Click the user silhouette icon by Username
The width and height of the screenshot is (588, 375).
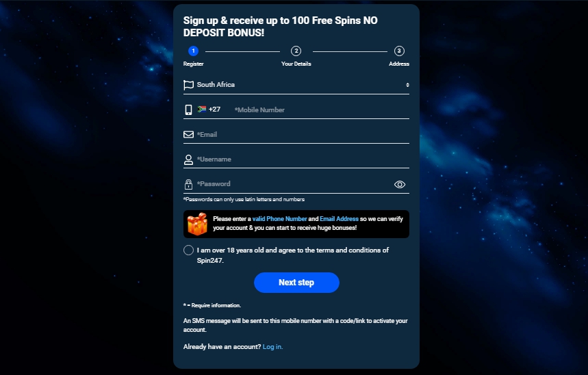[189, 159]
